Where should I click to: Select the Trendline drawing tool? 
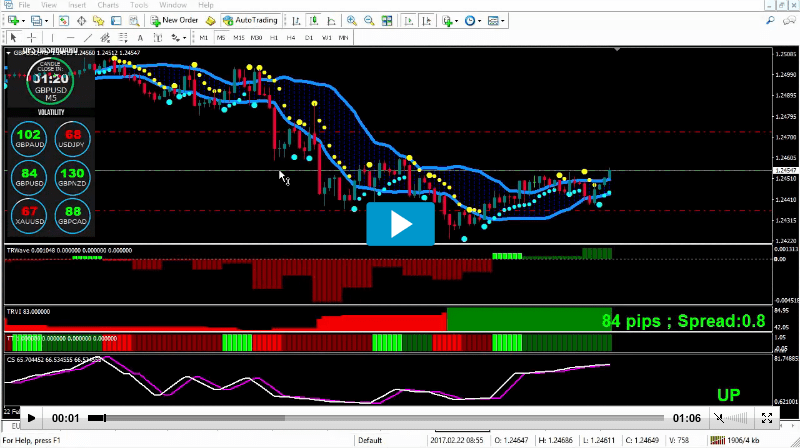(x=88, y=37)
